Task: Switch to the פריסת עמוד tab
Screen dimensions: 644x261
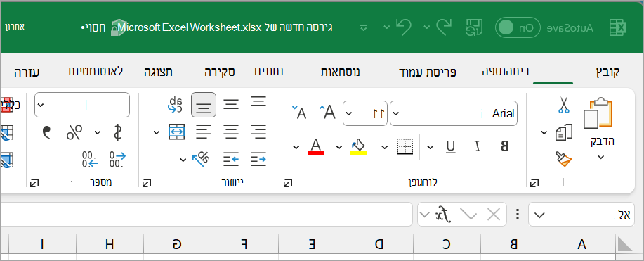Action: tap(428, 72)
